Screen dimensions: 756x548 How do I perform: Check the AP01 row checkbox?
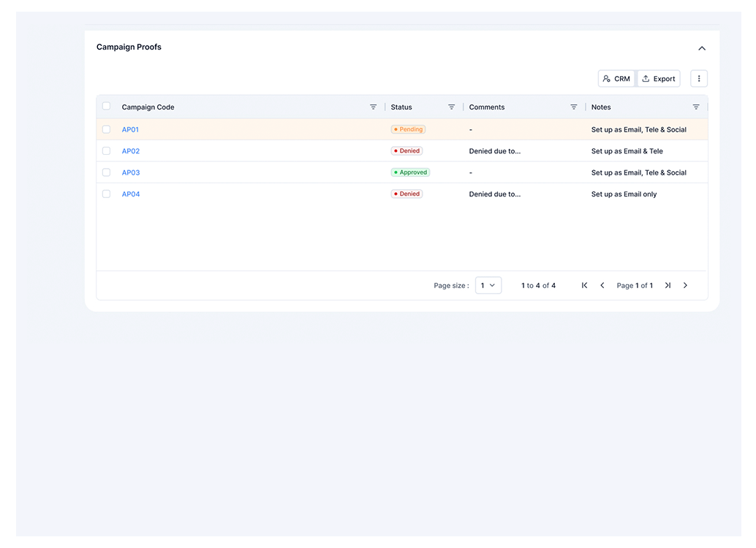coord(107,129)
